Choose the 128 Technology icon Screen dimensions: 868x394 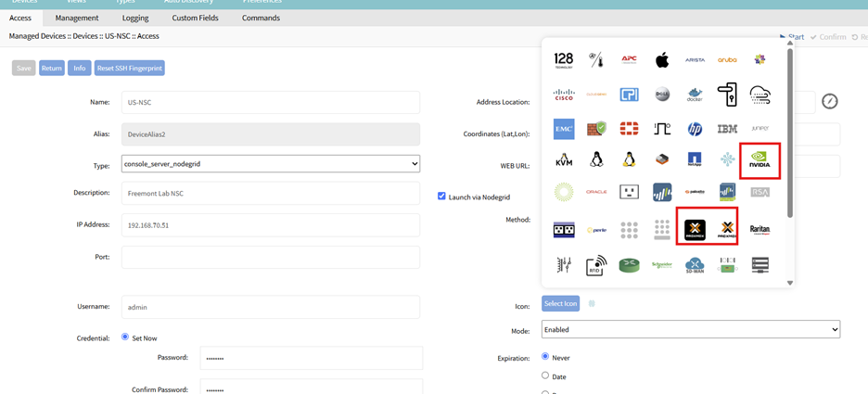pos(564,60)
